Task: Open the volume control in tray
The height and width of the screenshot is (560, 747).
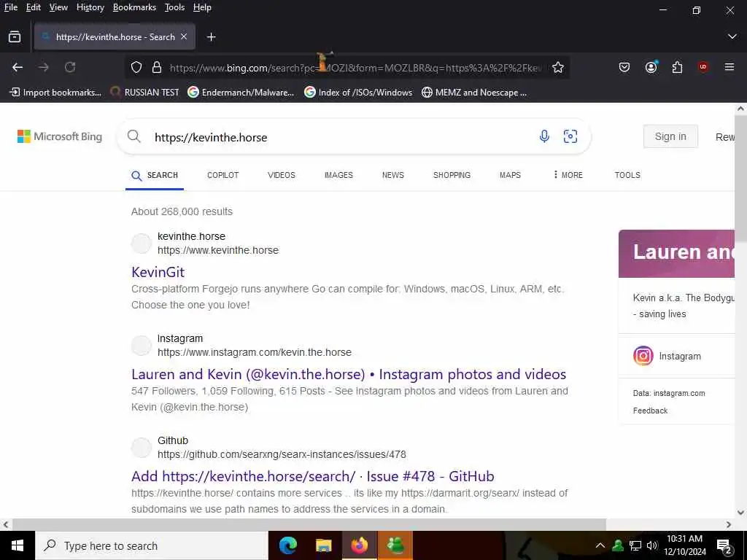Action: [x=651, y=545]
